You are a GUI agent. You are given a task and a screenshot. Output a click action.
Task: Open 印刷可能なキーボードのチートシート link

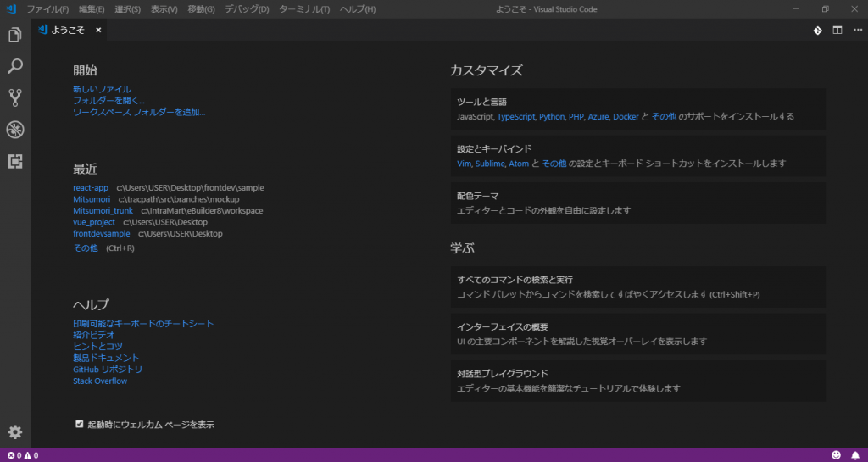click(143, 323)
